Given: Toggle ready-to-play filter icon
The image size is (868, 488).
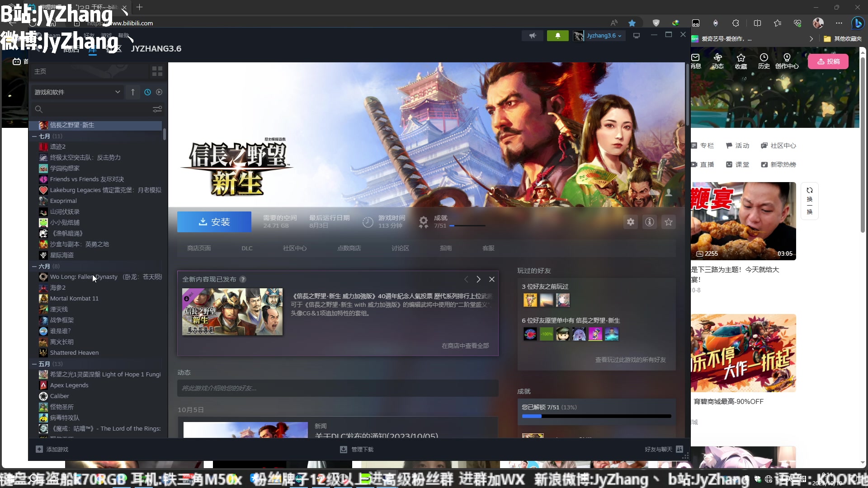Looking at the screenshot, I should click(x=159, y=92).
